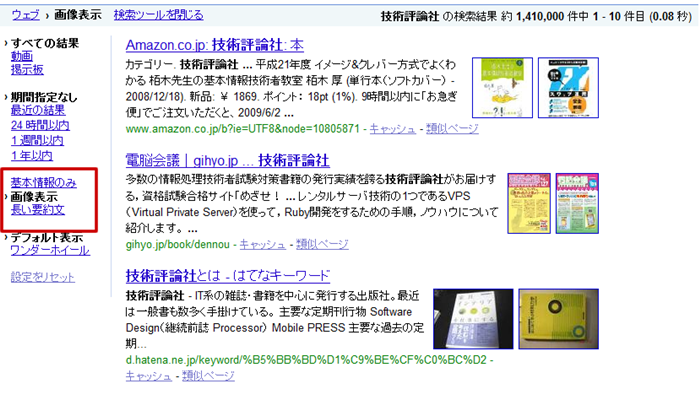The width and height of the screenshot is (700, 394).
Task: Click dark photo book thumbnail in hatena result
Action: (x=473, y=319)
